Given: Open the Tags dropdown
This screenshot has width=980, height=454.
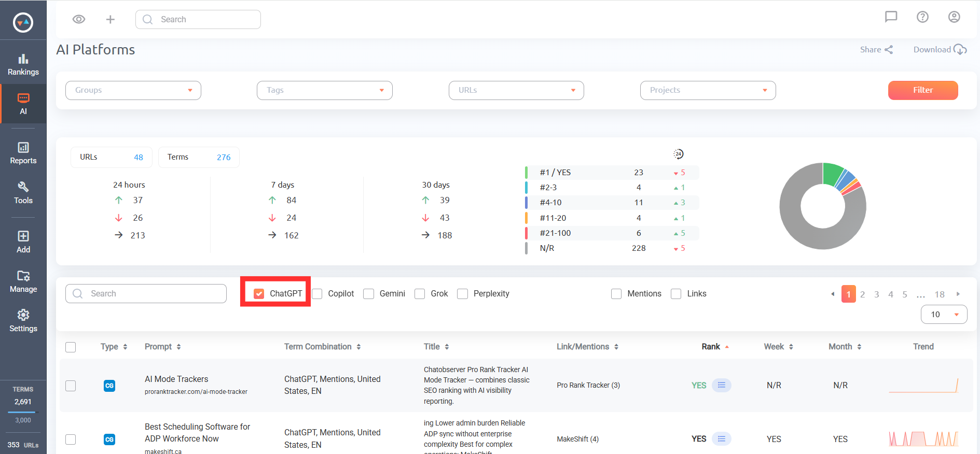Looking at the screenshot, I should pos(325,90).
